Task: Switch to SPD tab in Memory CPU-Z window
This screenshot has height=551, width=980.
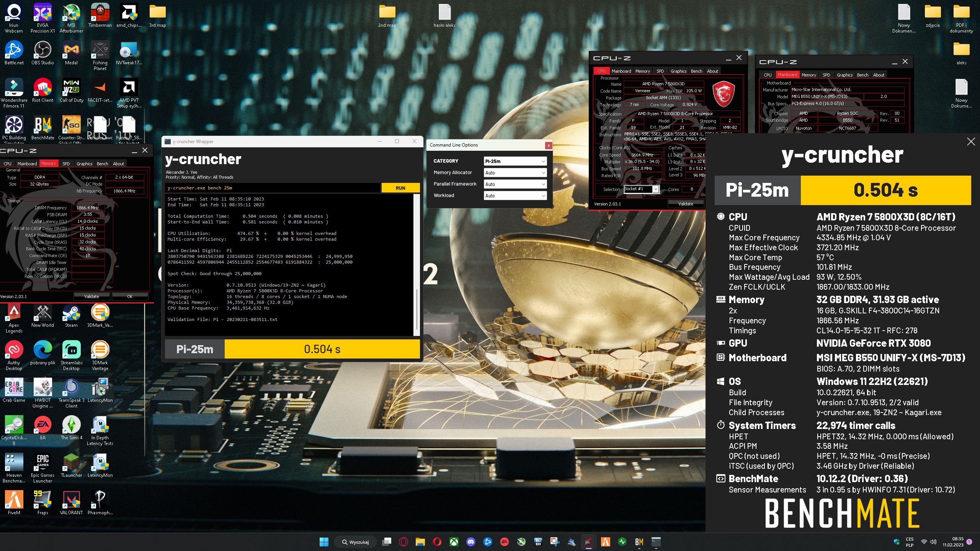Action: pos(66,163)
